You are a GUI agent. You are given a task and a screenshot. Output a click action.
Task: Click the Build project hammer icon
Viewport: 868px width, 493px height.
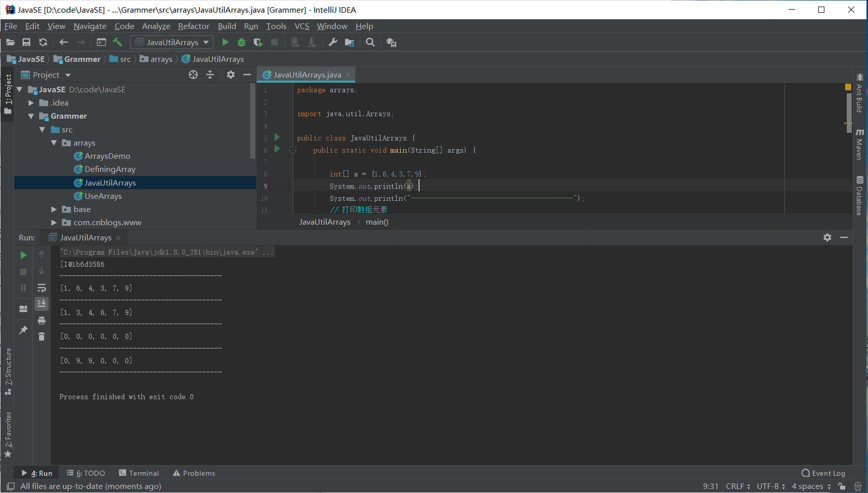117,43
